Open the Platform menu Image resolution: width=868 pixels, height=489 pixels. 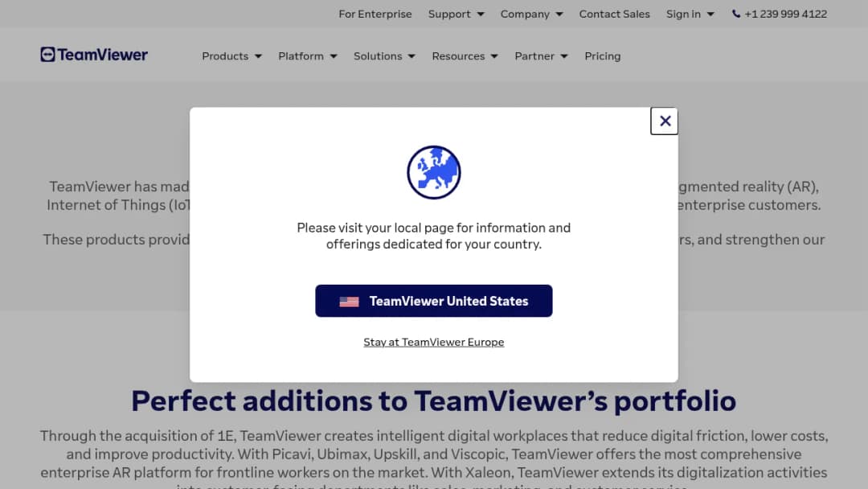pyautogui.click(x=307, y=56)
